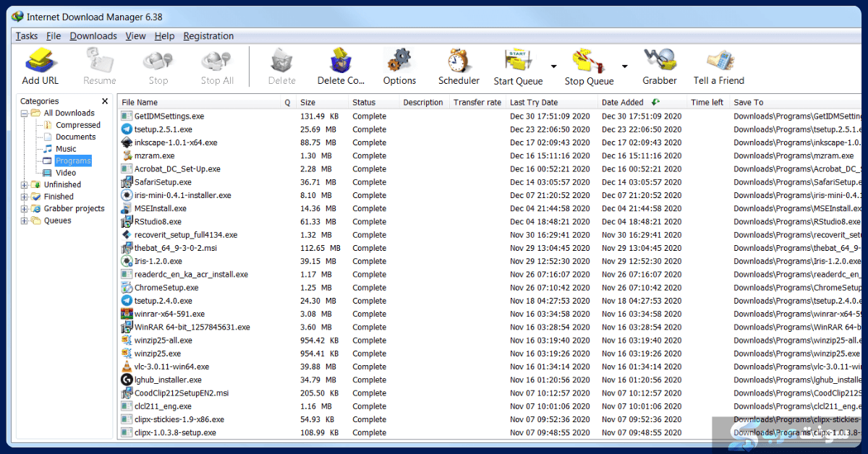Image resolution: width=868 pixels, height=454 pixels.
Task: Open the Start Queue dropdown arrow
Action: (x=553, y=67)
